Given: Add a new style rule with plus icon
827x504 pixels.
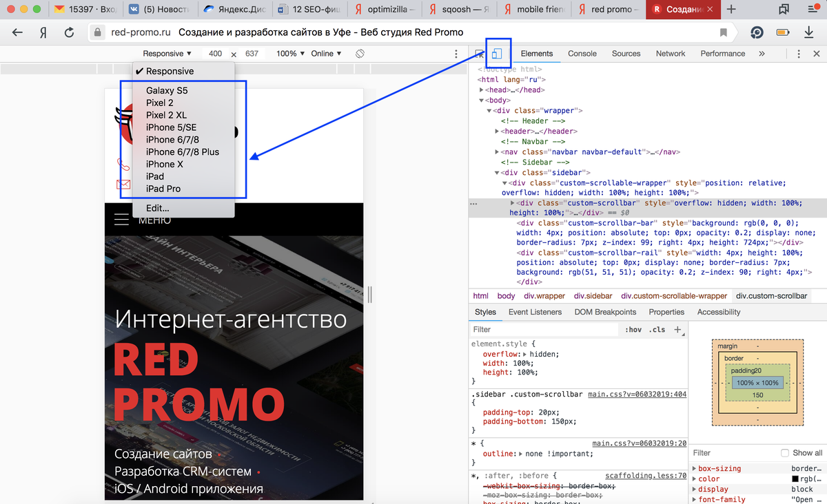Looking at the screenshot, I should click(678, 330).
